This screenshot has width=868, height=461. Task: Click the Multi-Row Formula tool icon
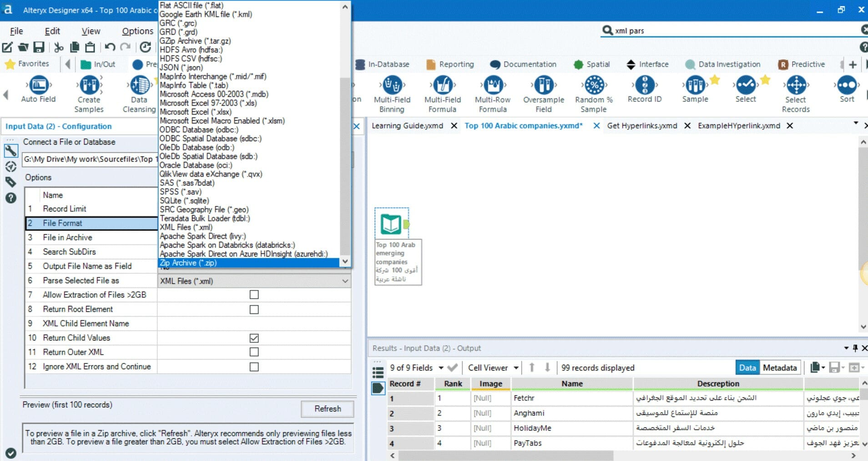(x=493, y=85)
